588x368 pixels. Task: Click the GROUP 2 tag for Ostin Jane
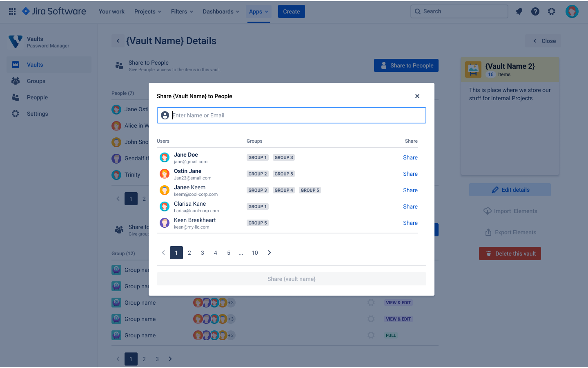tap(258, 174)
